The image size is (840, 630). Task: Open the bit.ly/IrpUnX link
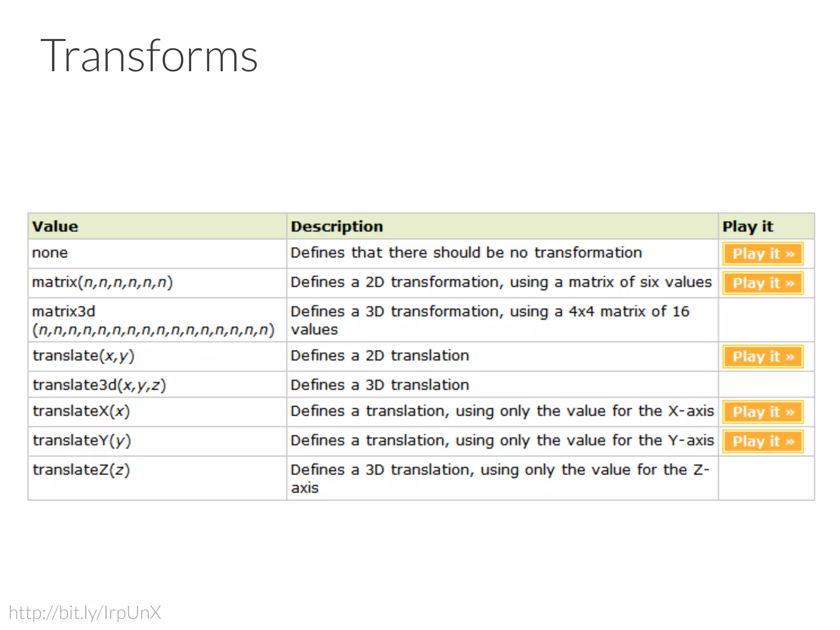pos(85,613)
